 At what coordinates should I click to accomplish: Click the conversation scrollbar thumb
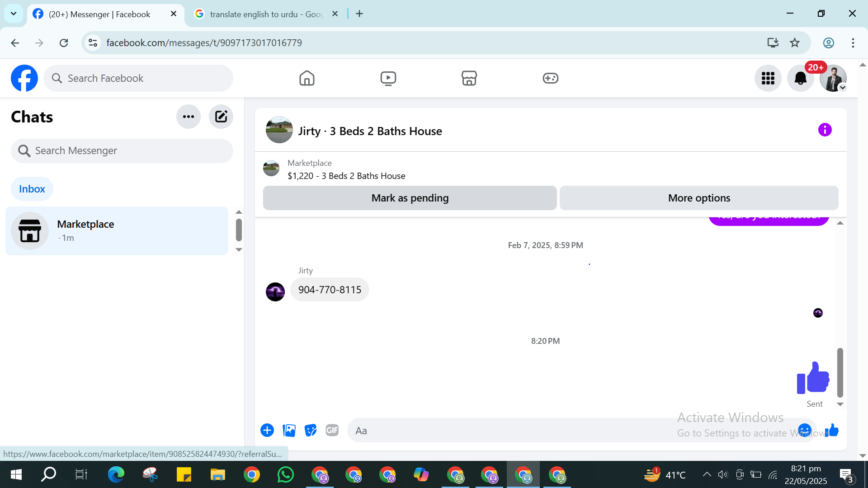(840, 372)
